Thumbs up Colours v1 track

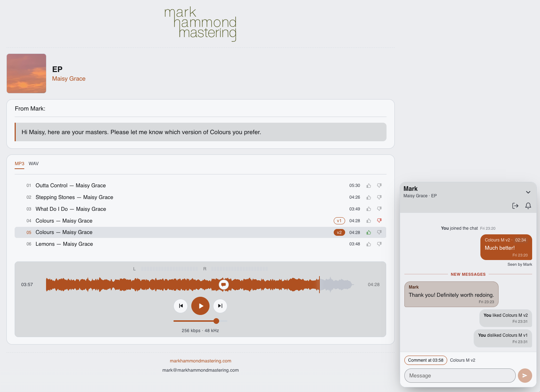tap(369, 221)
